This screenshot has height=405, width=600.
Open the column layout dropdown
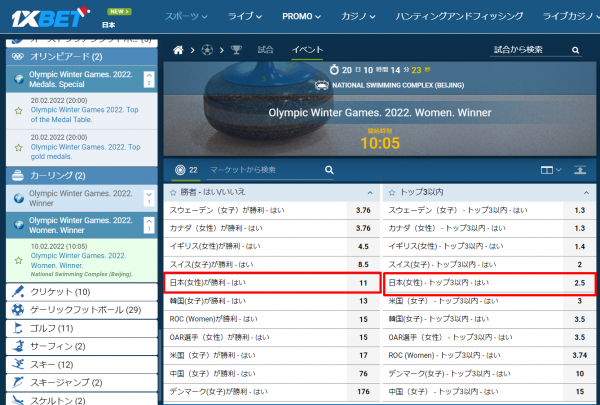click(551, 170)
